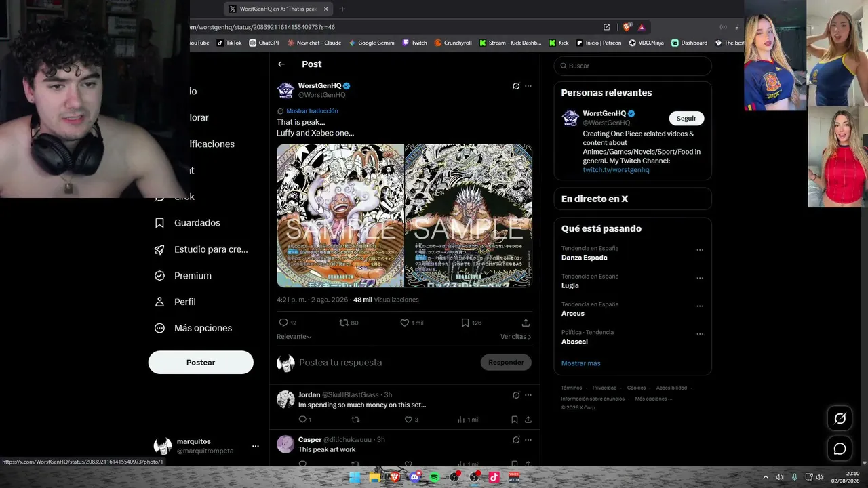Open the Xebec card image
This screenshot has height=488, width=868.
tap(469, 216)
